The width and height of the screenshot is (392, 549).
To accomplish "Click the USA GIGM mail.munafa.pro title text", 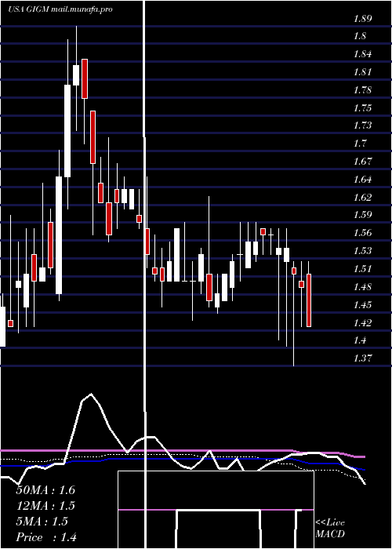I will [60, 9].
